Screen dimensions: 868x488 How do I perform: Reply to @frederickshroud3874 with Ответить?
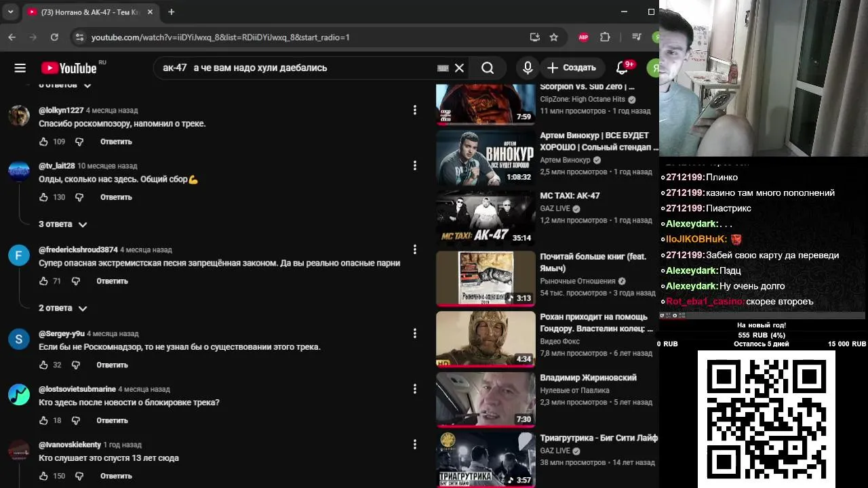point(112,281)
